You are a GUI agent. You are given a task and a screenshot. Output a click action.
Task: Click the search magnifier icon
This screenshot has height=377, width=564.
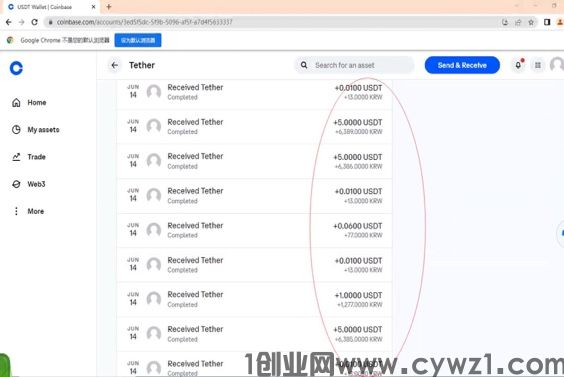pos(304,65)
